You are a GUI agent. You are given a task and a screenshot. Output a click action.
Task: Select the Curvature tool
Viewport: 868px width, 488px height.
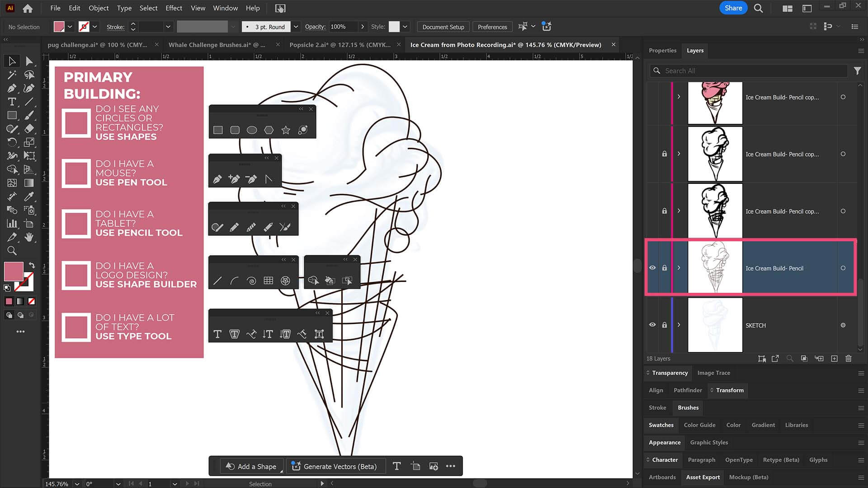click(29, 88)
